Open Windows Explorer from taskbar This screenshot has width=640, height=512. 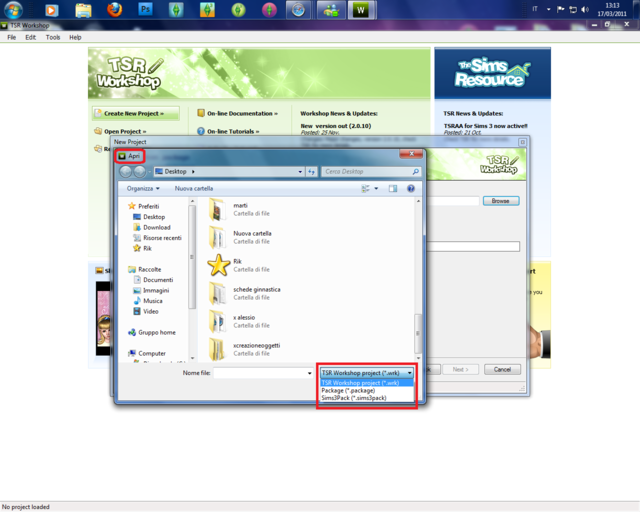(x=83, y=10)
